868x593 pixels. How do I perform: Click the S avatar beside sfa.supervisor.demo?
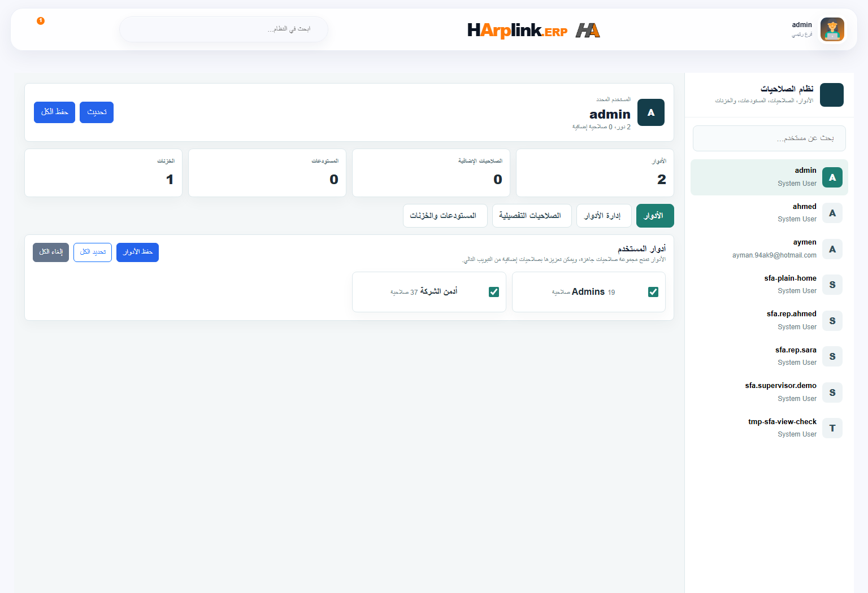pyautogui.click(x=832, y=393)
